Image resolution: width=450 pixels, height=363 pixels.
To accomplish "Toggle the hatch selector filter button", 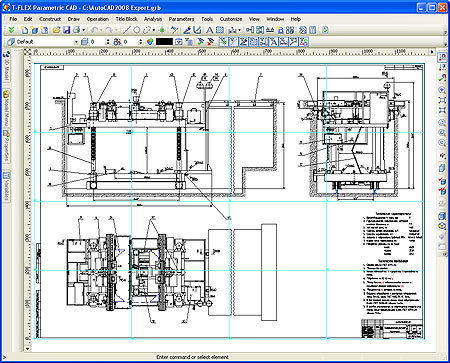I will (x=253, y=42).
